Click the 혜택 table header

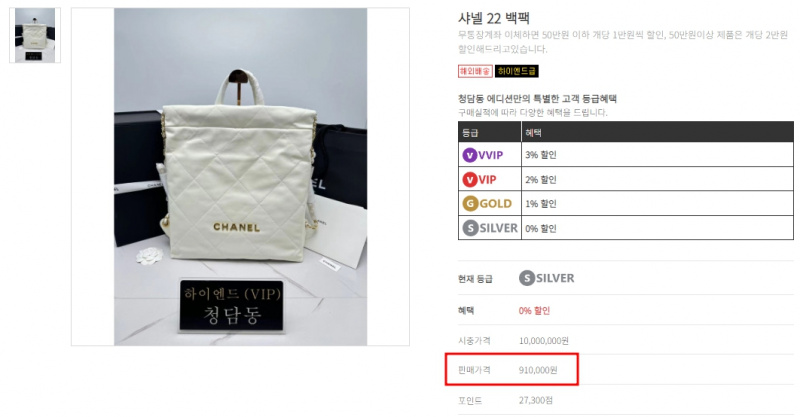657,132
